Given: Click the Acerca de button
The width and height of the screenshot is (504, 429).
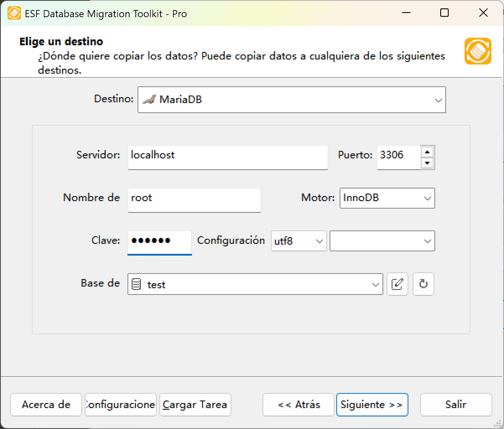Looking at the screenshot, I should [x=46, y=405].
